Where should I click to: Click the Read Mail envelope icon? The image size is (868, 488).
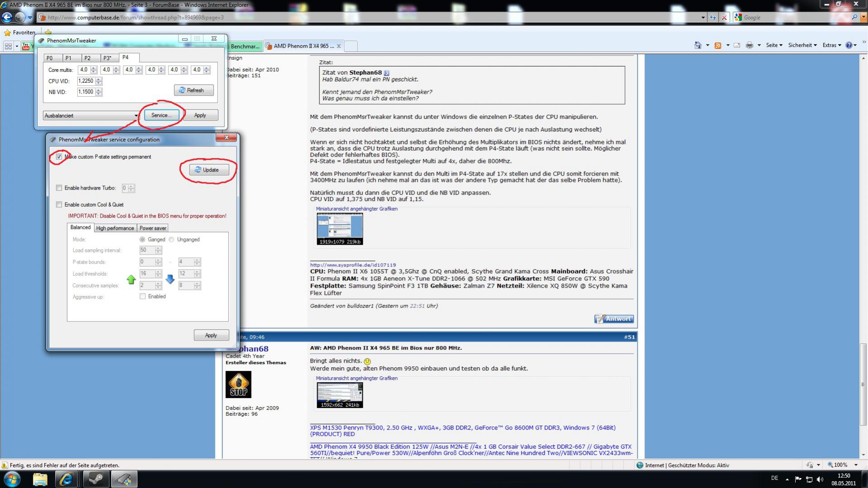[737, 45]
